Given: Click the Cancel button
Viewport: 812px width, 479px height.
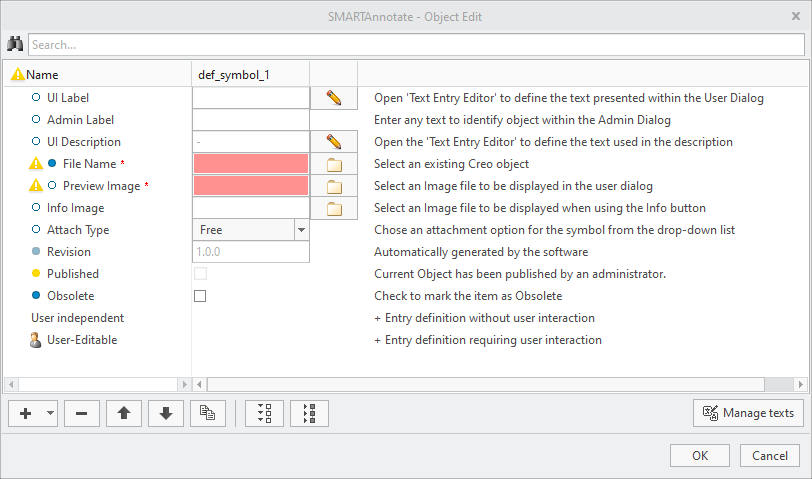Looking at the screenshot, I should tap(770, 456).
